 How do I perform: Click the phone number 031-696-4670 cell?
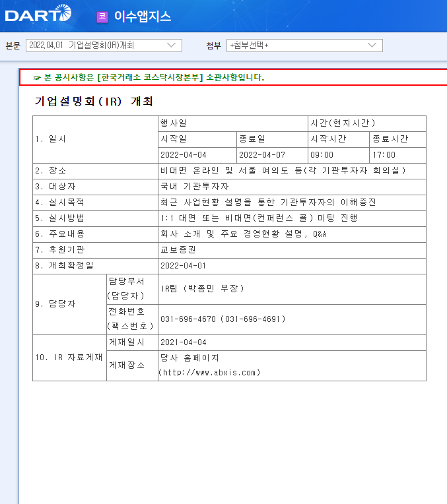292,319
